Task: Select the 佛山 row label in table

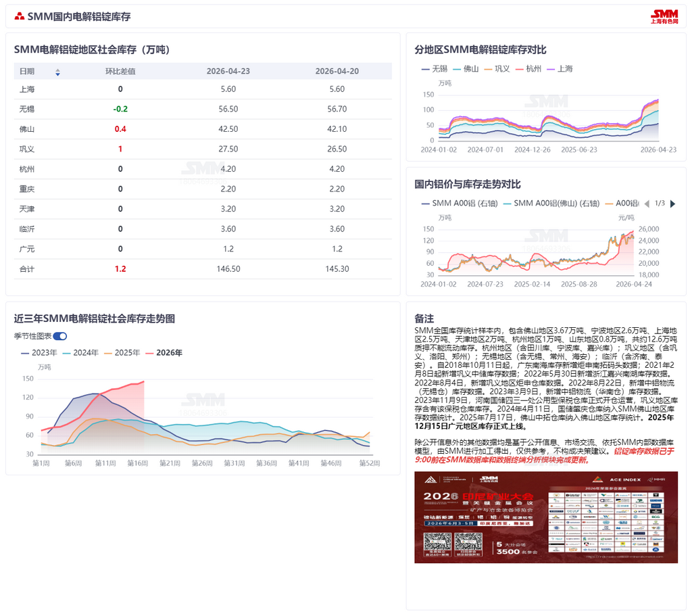Action: click(27, 129)
